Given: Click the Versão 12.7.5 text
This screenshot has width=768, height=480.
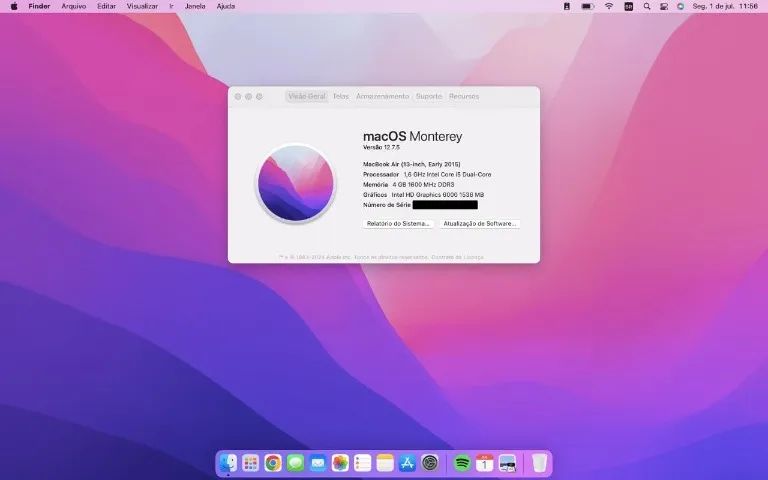Looking at the screenshot, I should (x=381, y=147).
